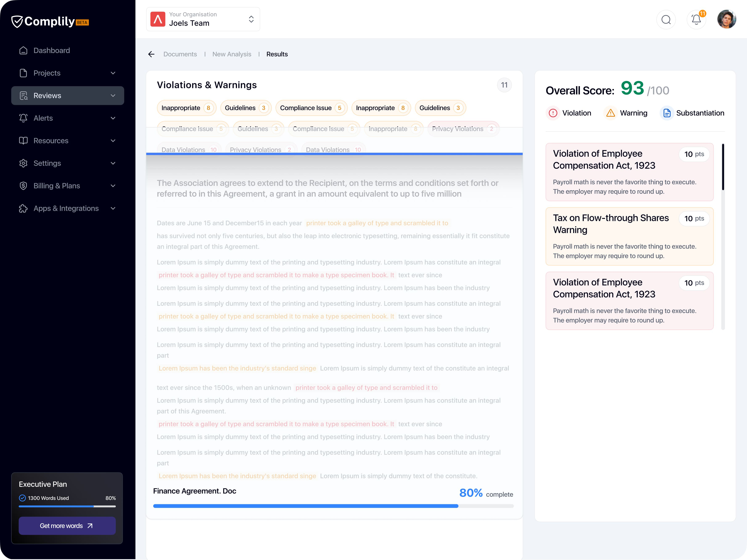
Task: Open the Settings menu item
Action: pos(67,163)
